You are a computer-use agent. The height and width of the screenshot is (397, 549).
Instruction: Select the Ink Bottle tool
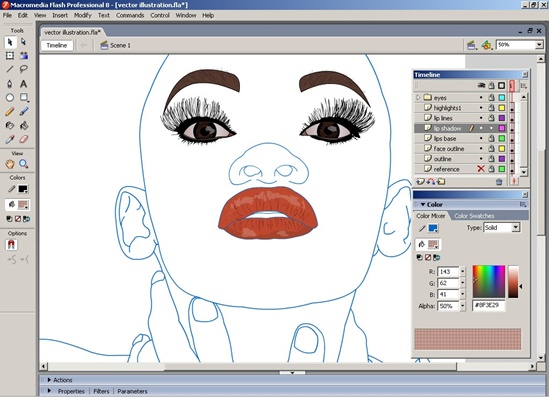click(10, 125)
